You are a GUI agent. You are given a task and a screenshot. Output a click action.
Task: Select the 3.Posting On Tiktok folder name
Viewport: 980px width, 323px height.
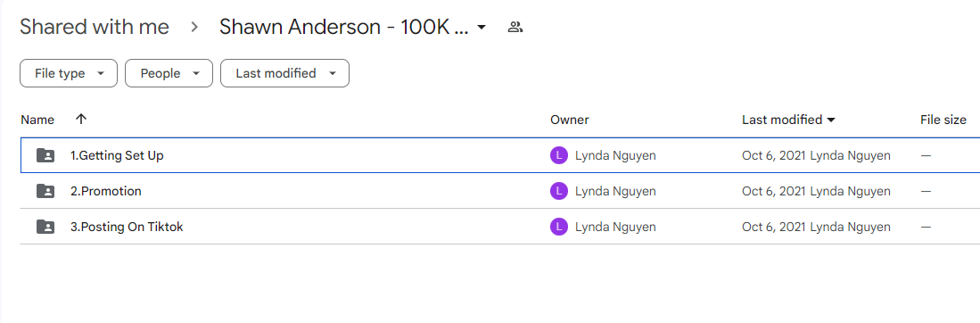tap(127, 227)
